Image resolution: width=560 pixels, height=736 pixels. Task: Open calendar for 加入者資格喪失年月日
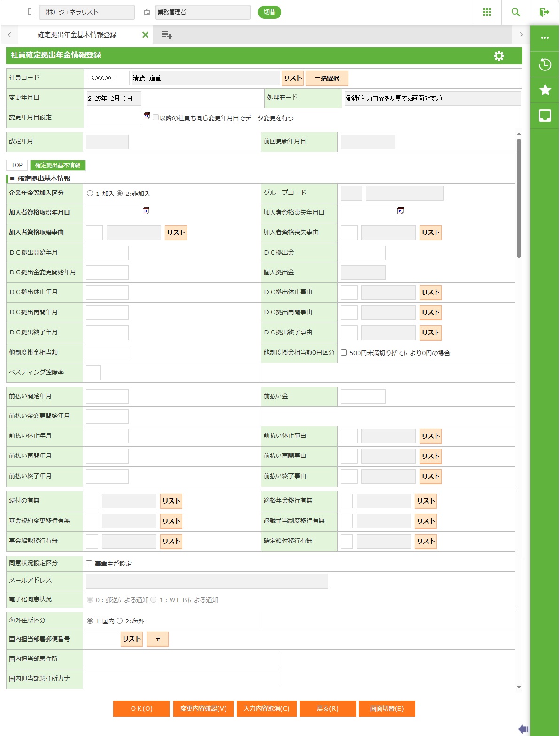tap(400, 211)
